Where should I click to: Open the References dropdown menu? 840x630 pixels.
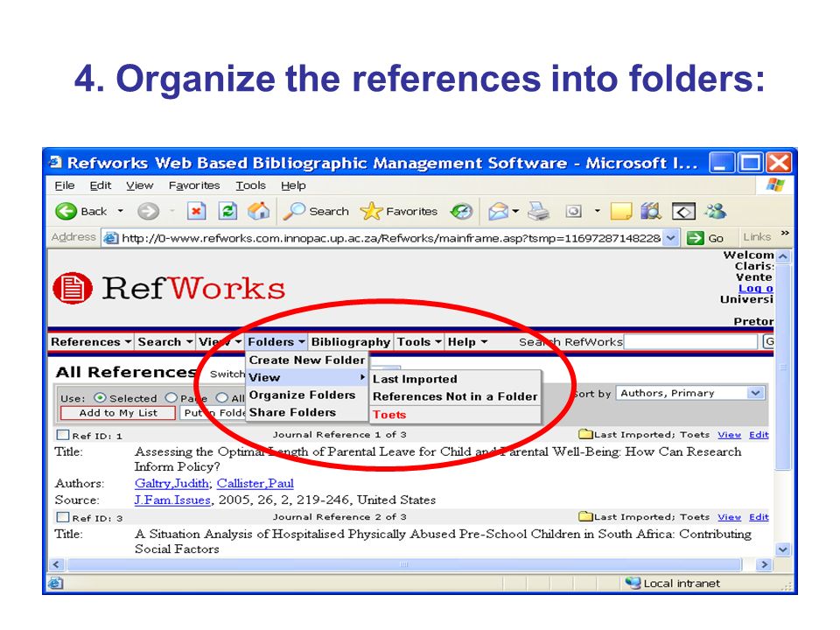(x=90, y=342)
